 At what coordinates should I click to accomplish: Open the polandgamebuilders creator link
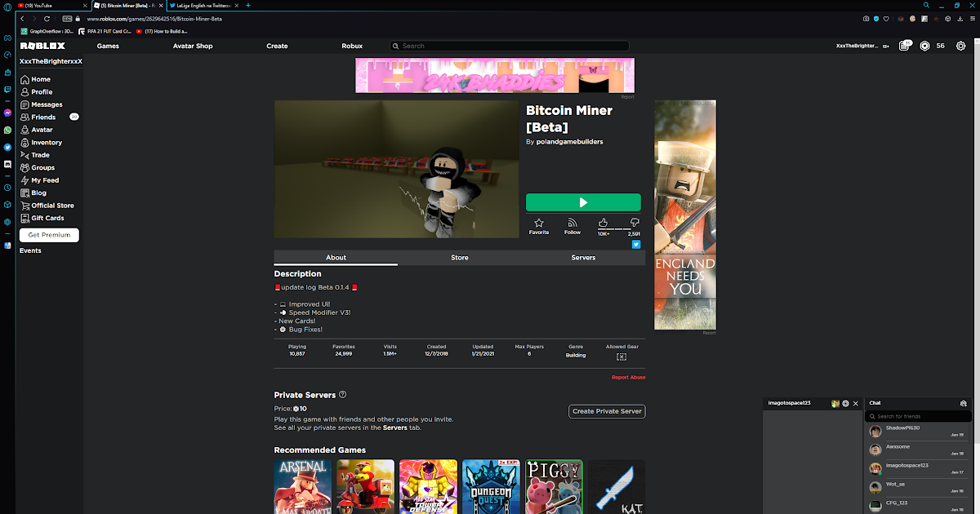point(569,142)
